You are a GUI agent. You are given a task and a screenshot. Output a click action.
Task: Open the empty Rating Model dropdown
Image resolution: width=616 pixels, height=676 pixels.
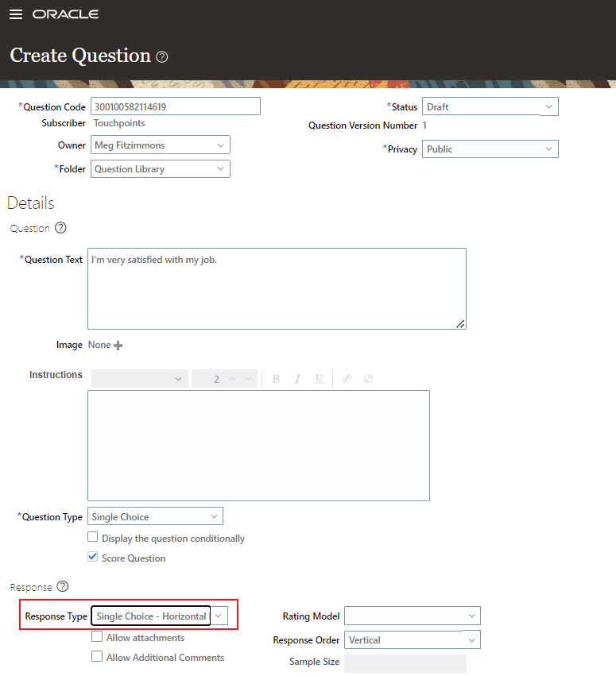[x=412, y=616]
